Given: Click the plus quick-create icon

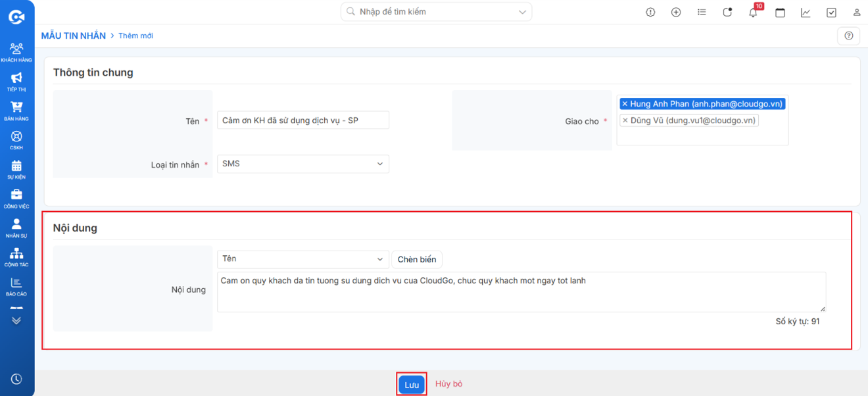Looking at the screenshot, I should 676,12.
